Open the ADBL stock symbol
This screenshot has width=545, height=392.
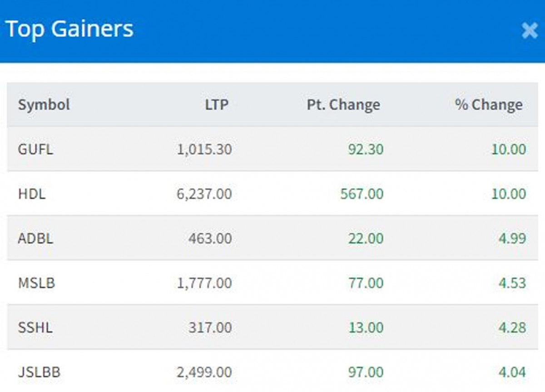pyautogui.click(x=35, y=238)
